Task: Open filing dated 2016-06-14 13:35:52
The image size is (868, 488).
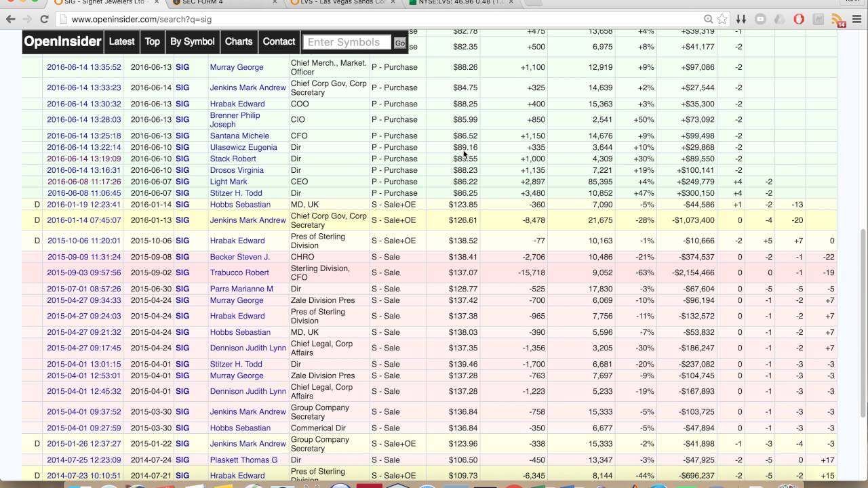Action: [84, 67]
